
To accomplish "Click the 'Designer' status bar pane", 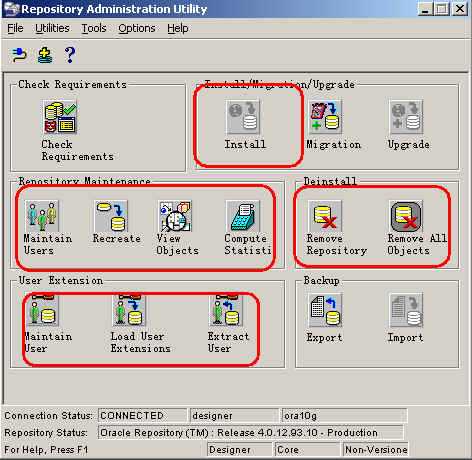I will click(239, 450).
